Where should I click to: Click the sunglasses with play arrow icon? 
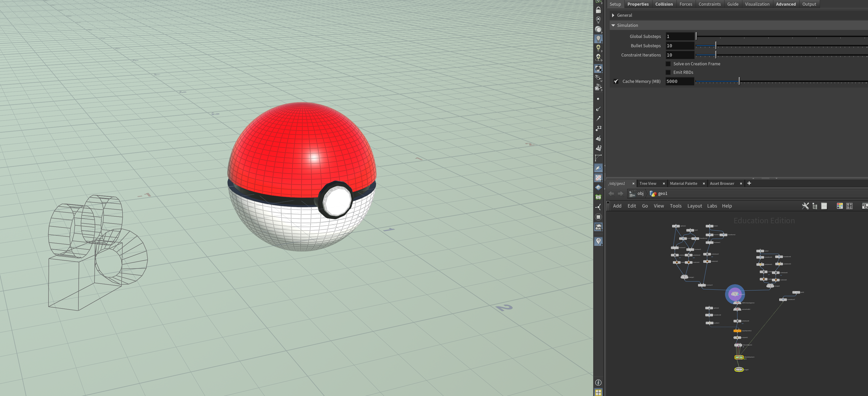tap(598, 87)
